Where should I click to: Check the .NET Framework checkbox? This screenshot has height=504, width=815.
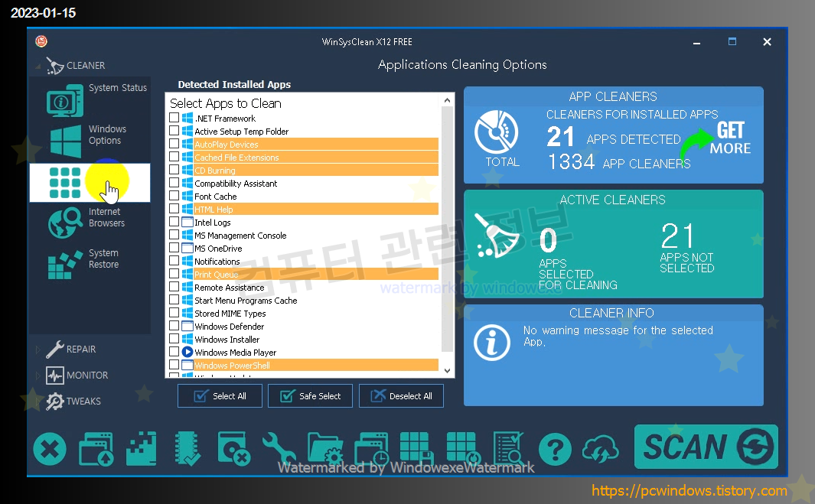(174, 118)
